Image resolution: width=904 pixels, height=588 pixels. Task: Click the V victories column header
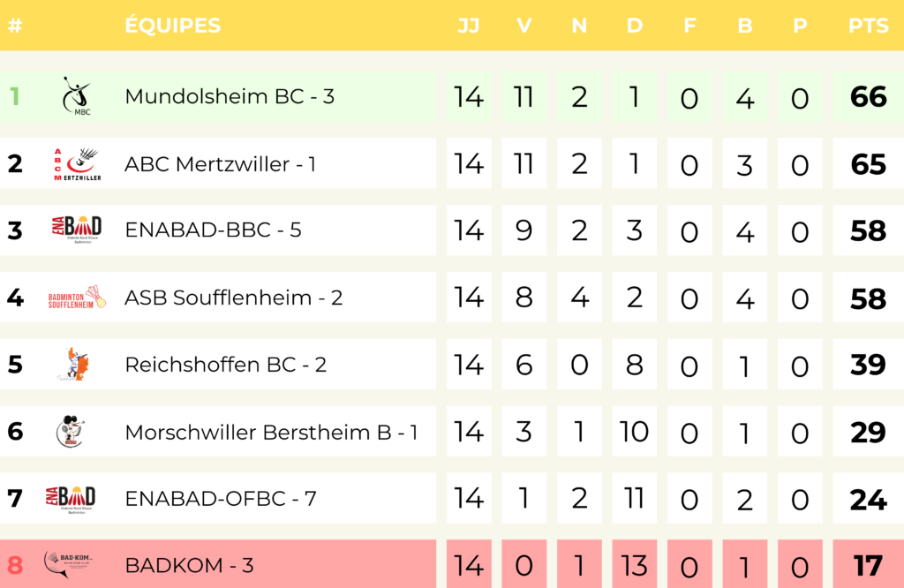(524, 26)
